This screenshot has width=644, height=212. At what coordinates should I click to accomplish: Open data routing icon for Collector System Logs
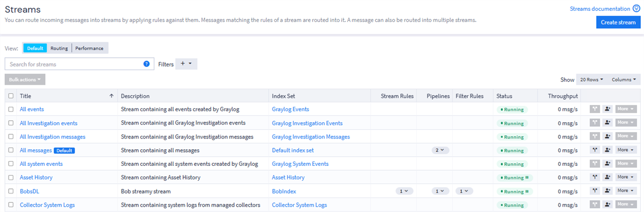595,204
